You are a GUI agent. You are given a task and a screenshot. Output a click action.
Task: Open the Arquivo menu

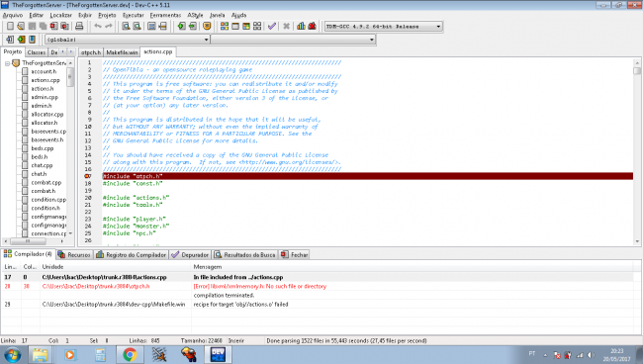13,15
